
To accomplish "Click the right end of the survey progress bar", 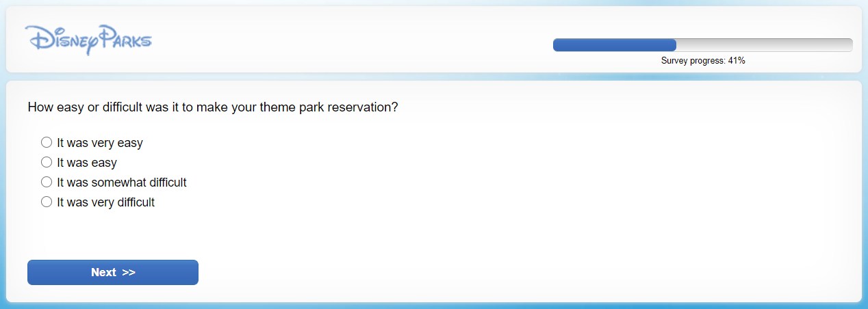I will 849,45.
